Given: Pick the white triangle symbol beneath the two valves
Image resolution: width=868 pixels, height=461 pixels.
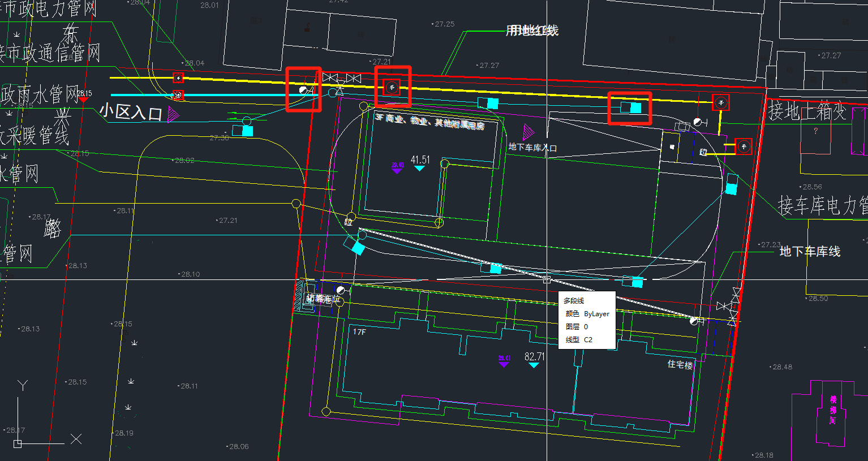Looking at the screenshot, I should [339, 91].
